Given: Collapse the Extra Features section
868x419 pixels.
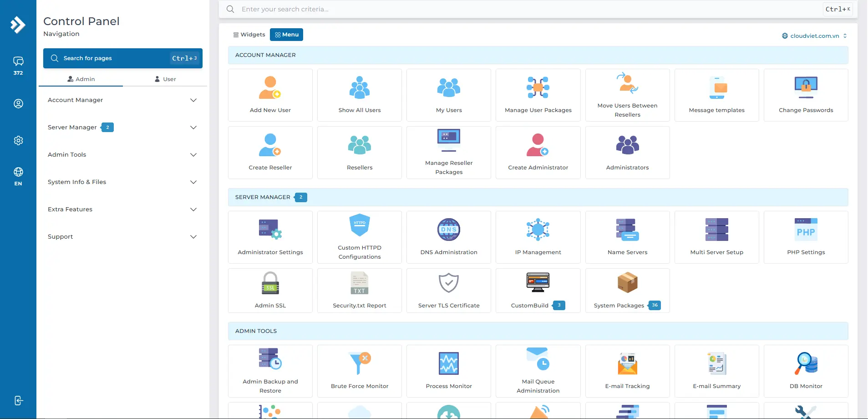Looking at the screenshot, I should coord(122,209).
